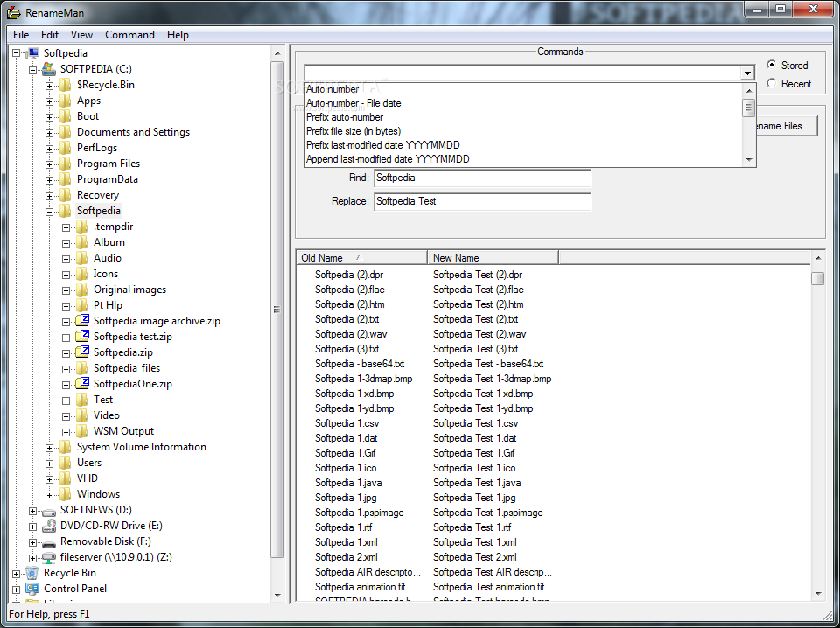Select Softpedia animation.tif file row
This screenshot has width=840, height=628.
[360, 587]
